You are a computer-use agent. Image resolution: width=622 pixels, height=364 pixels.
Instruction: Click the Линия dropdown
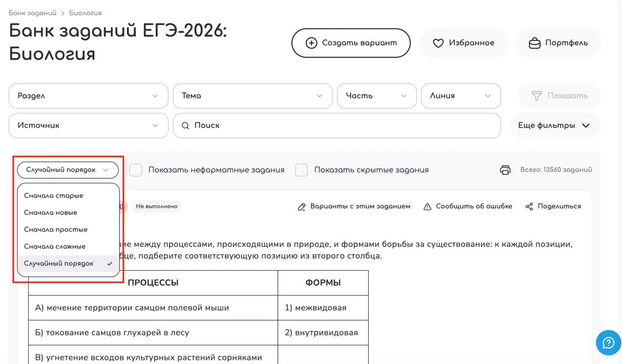click(x=461, y=96)
